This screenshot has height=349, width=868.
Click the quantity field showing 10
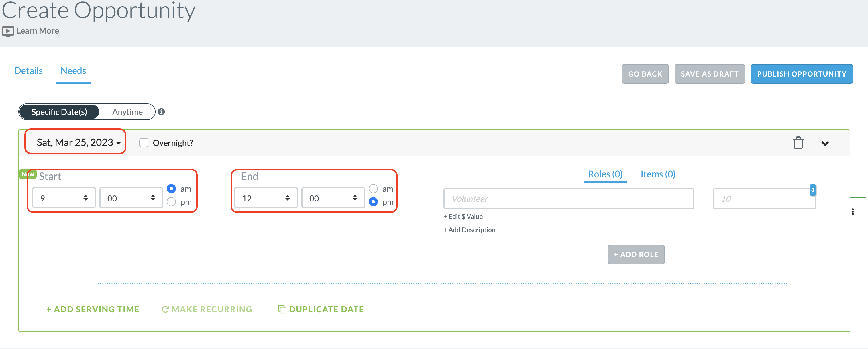pos(764,198)
